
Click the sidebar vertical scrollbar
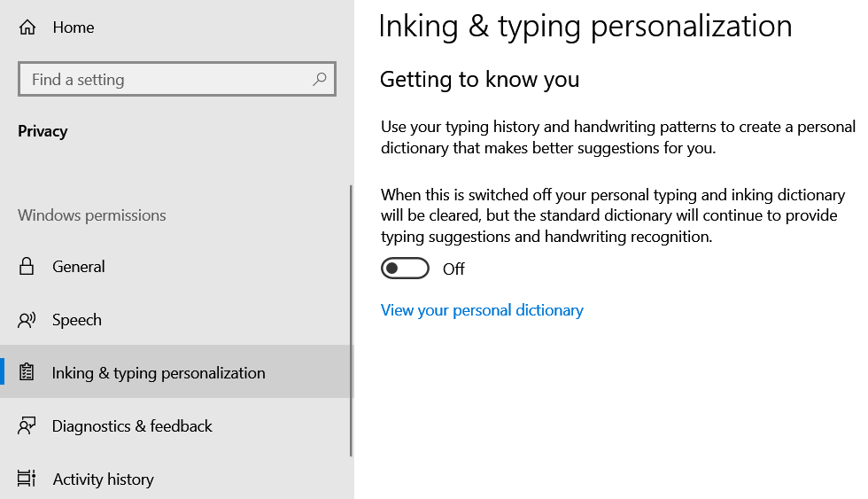[352, 319]
